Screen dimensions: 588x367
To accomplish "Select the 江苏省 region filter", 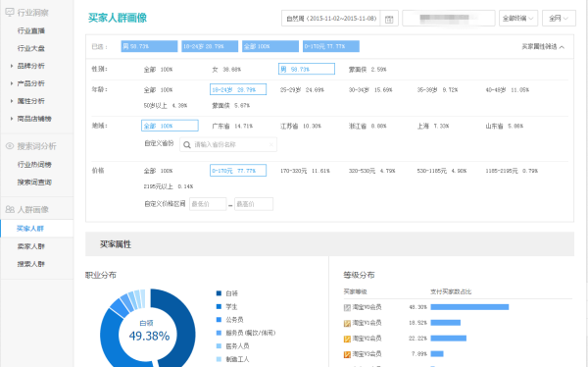I will click(301, 126).
